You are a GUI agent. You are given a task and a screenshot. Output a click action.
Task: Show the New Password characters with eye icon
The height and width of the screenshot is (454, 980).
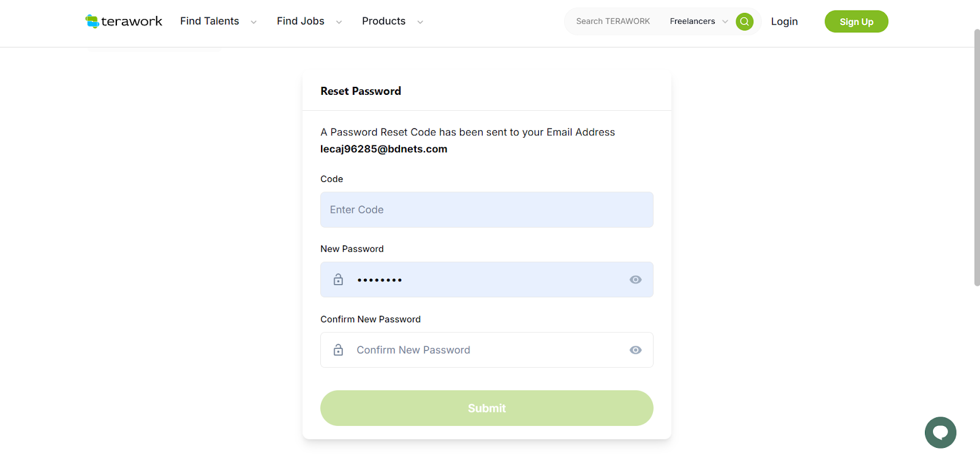click(636, 280)
